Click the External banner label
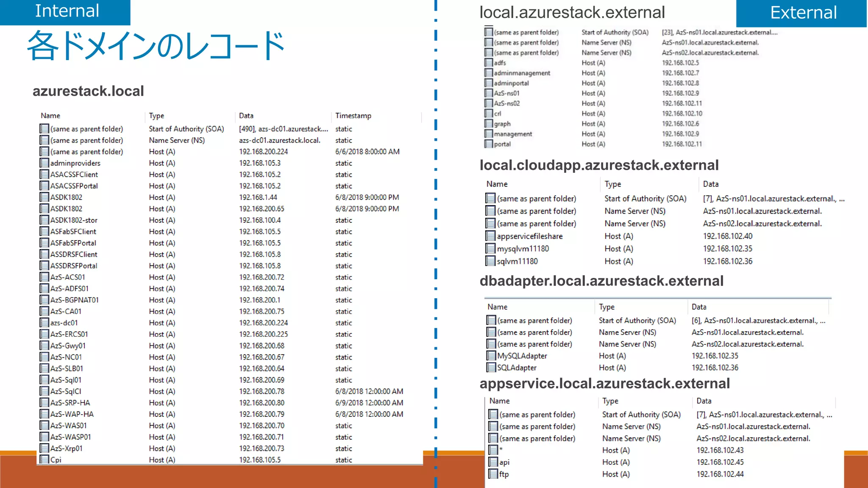The width and height of the screenshot is (868, 488). (x=803, y=13)
